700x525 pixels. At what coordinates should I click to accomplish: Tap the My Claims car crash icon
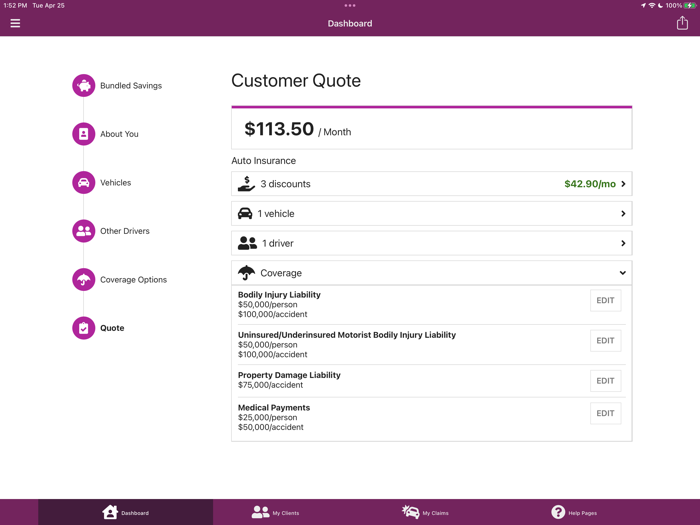pyautogui.click(x=410, y=512)
